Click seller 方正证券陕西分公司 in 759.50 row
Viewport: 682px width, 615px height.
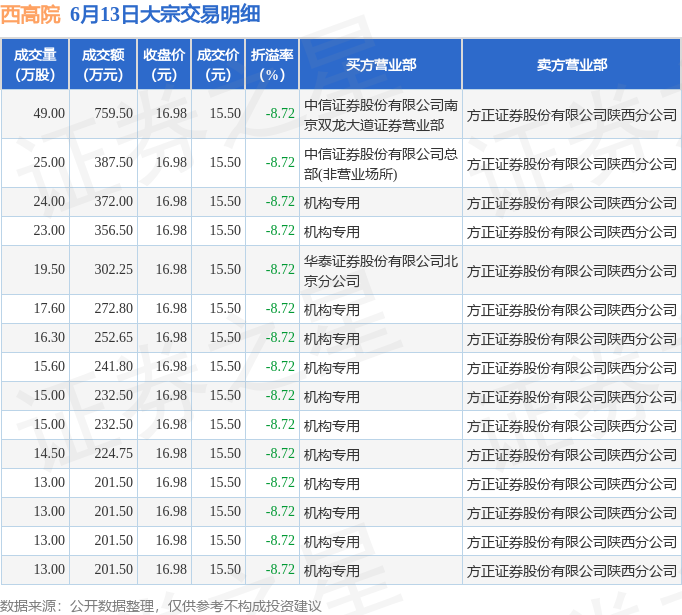tap(572, 115)
